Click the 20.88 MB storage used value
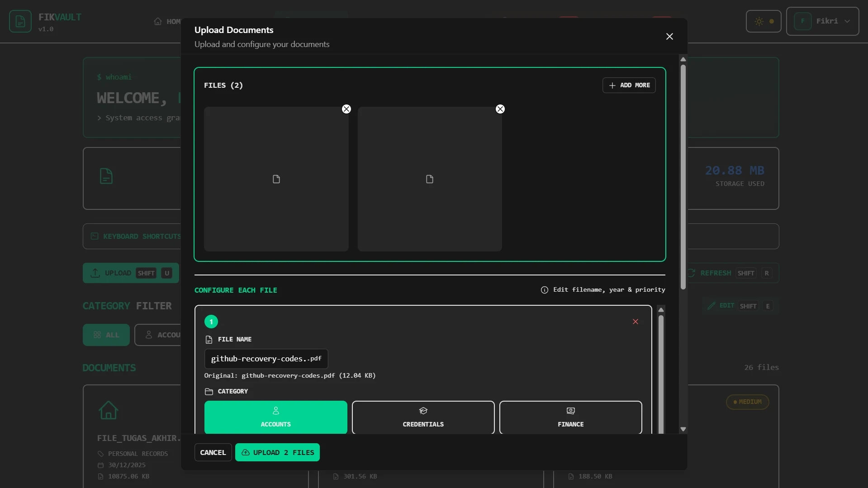 [735, 171]
